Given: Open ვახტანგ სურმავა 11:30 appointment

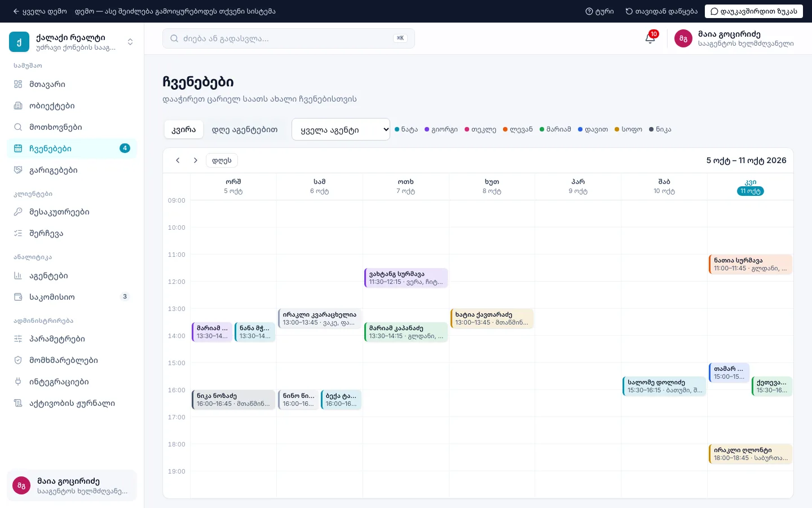Looking at the screenshot, I should pos(406,278).
